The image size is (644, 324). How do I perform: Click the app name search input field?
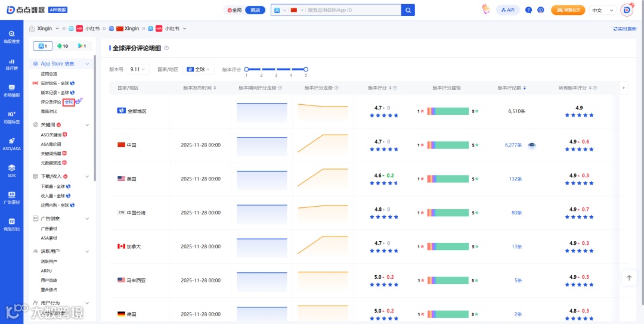[x=353, y=10]
